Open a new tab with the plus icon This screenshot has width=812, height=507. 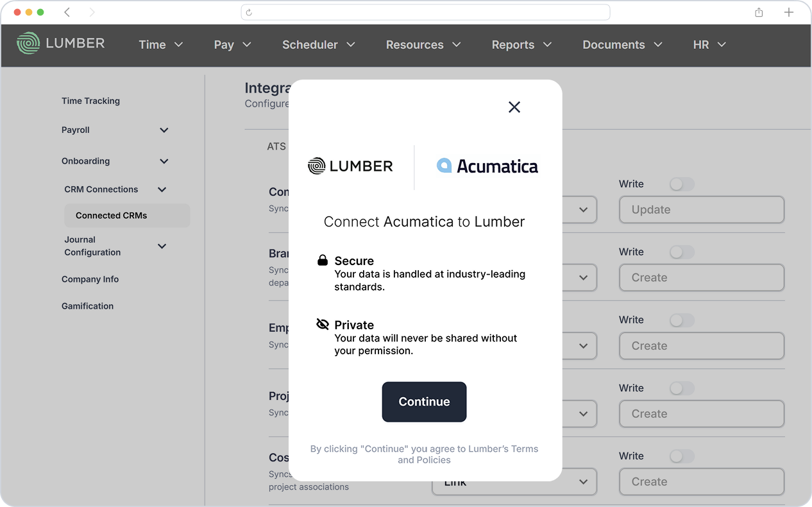point(789,12)
